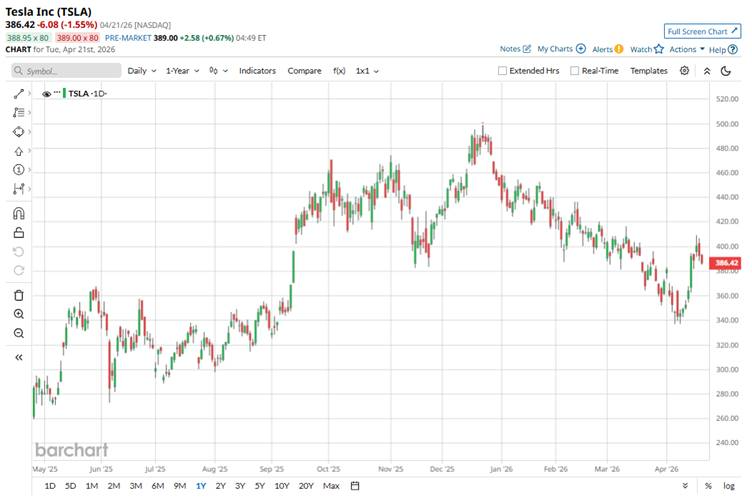Open TSLA series options ellipsis

click(57, 92)
